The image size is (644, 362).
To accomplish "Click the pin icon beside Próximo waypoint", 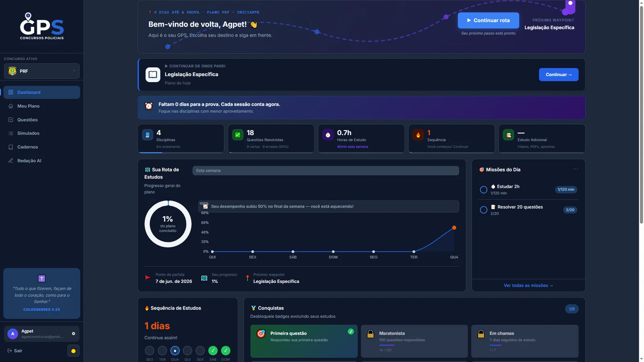I will pos(248,278).
